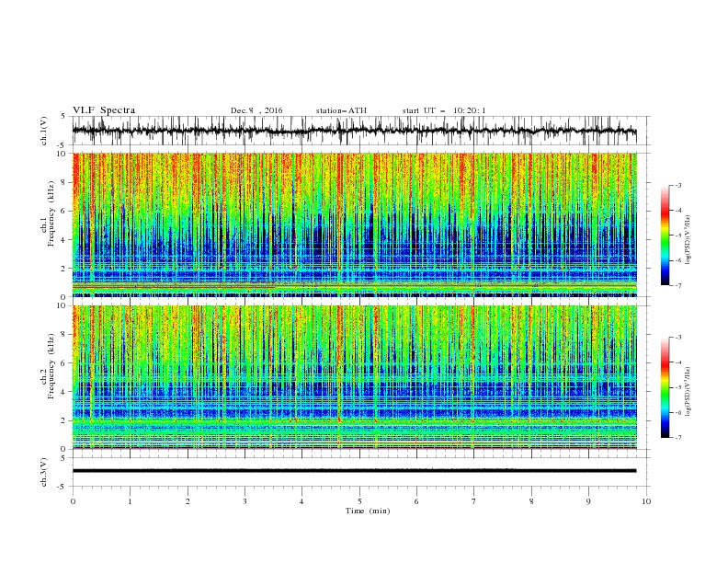
Task: Select the date text "Dec. 8 , 2016"
Action: (256, 110)
